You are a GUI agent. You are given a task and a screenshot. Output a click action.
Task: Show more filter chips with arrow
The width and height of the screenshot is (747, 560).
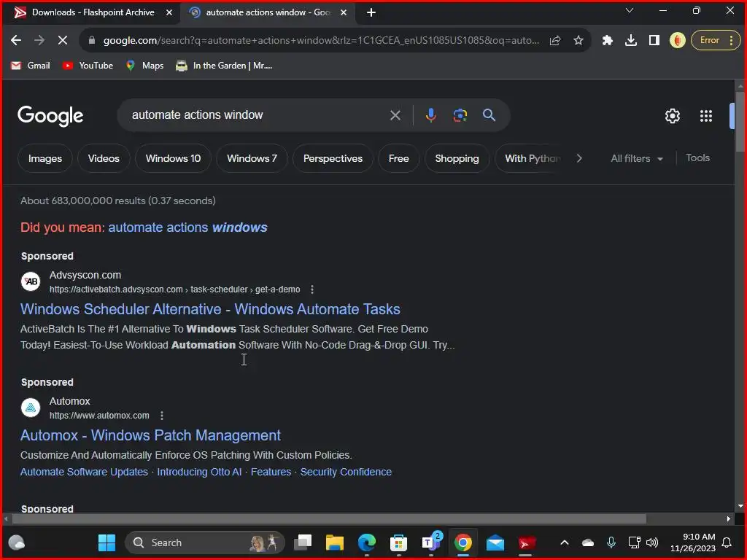pyautogui.click(x=579, y=158)
